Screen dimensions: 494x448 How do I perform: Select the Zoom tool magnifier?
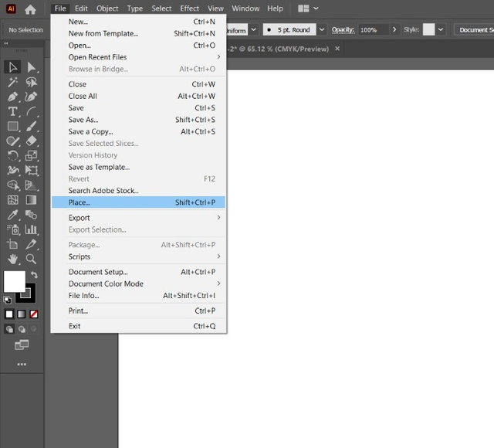[x=31, y=259]
